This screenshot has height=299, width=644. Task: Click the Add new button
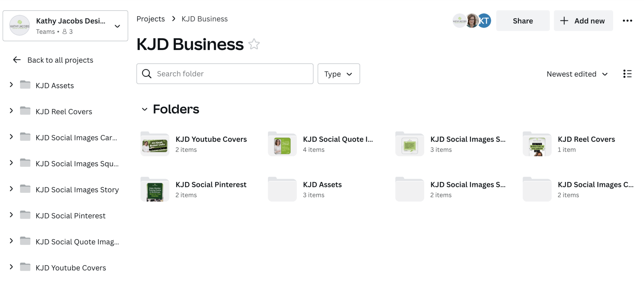pyautogui.click(x=583, y=20)
